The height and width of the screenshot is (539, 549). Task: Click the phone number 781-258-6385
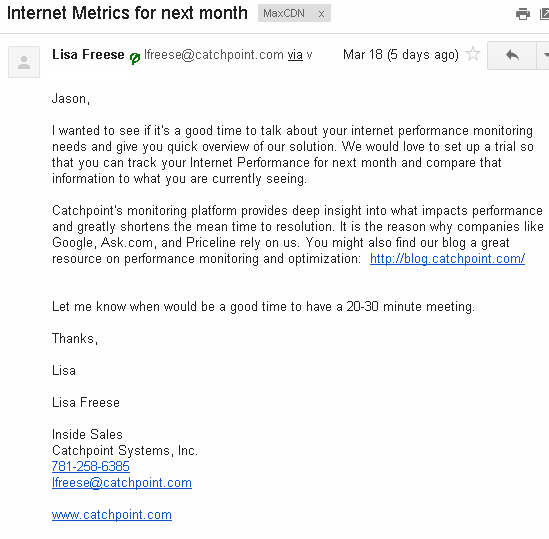91,467
